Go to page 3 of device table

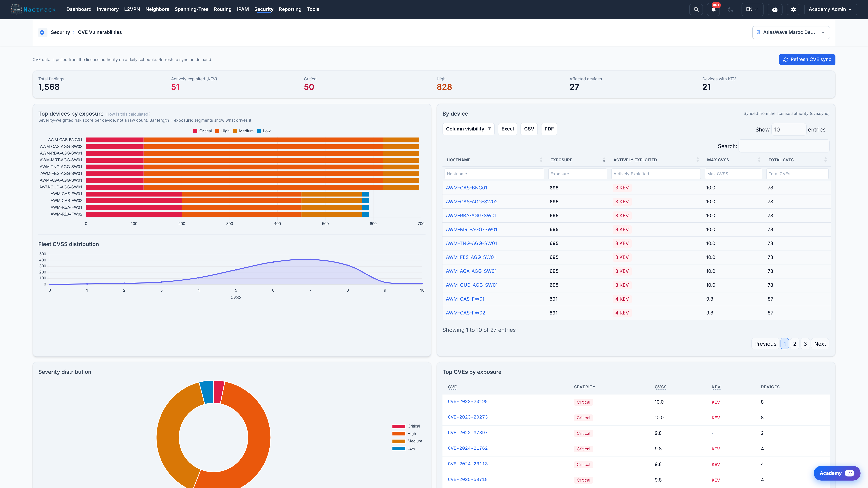pyautogui.click(x=805, y=344)
